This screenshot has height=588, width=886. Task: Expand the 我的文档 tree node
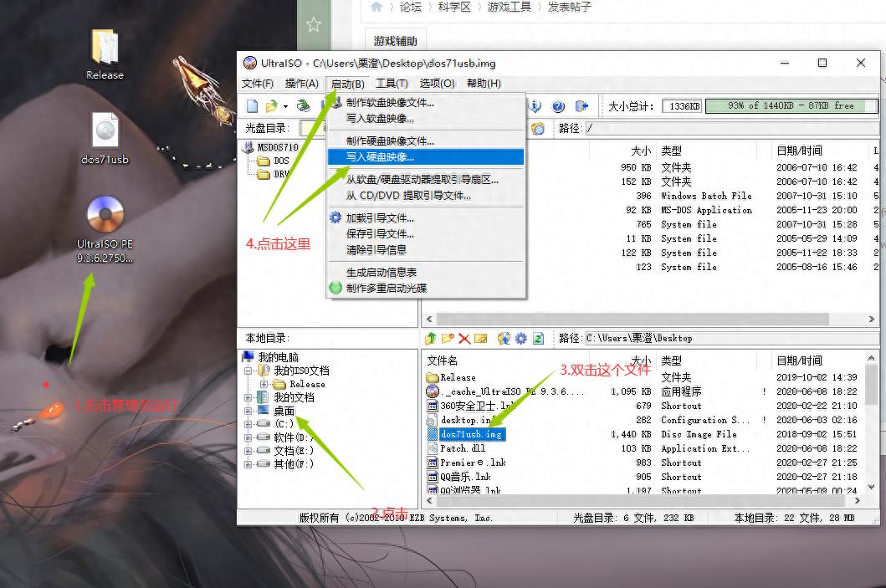point(248,397)
